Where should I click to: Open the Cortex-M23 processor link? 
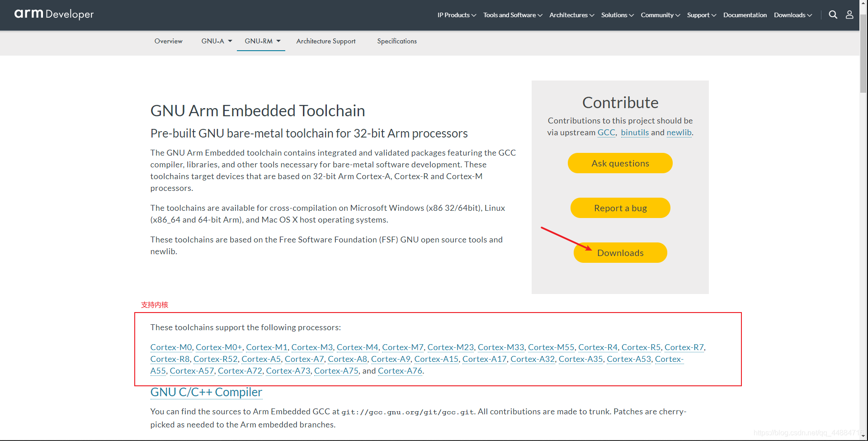click(451, 347)
